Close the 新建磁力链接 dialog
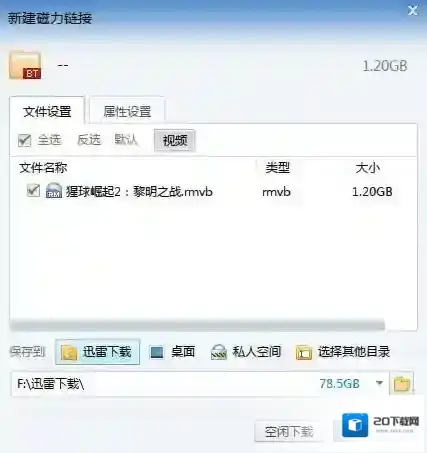Viewport: 427px width, 453px height. pyautogui.click(x=413, y=11)
